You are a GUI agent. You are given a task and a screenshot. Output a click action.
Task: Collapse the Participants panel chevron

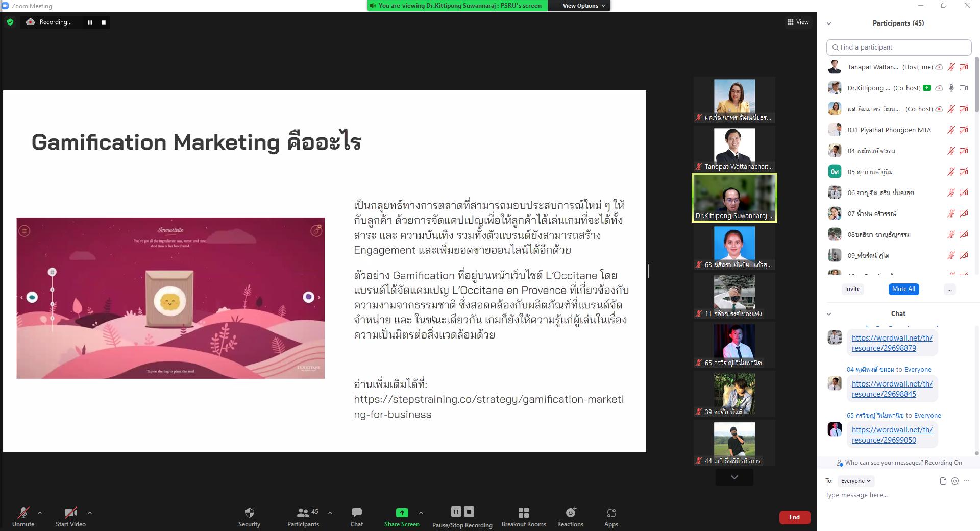click(x=829, y=23)
